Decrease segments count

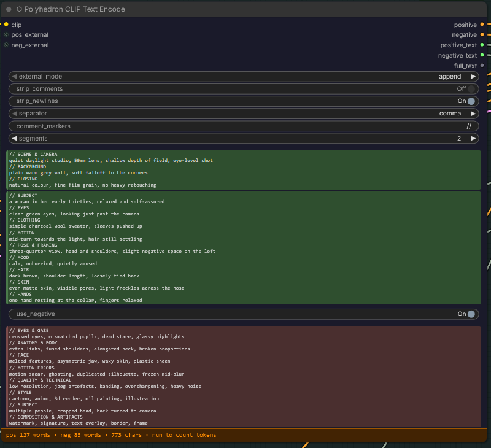pos(14,138)
